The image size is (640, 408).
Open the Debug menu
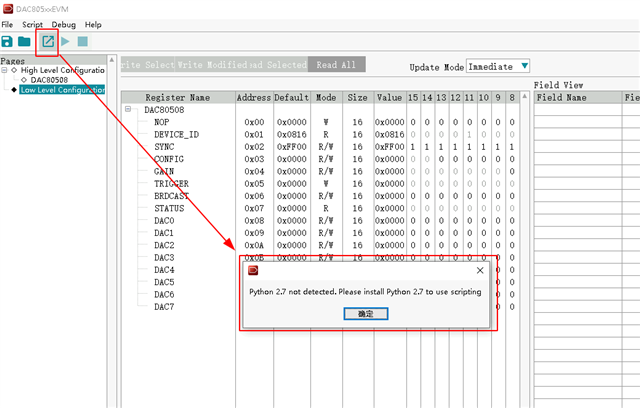pos(64,24)
